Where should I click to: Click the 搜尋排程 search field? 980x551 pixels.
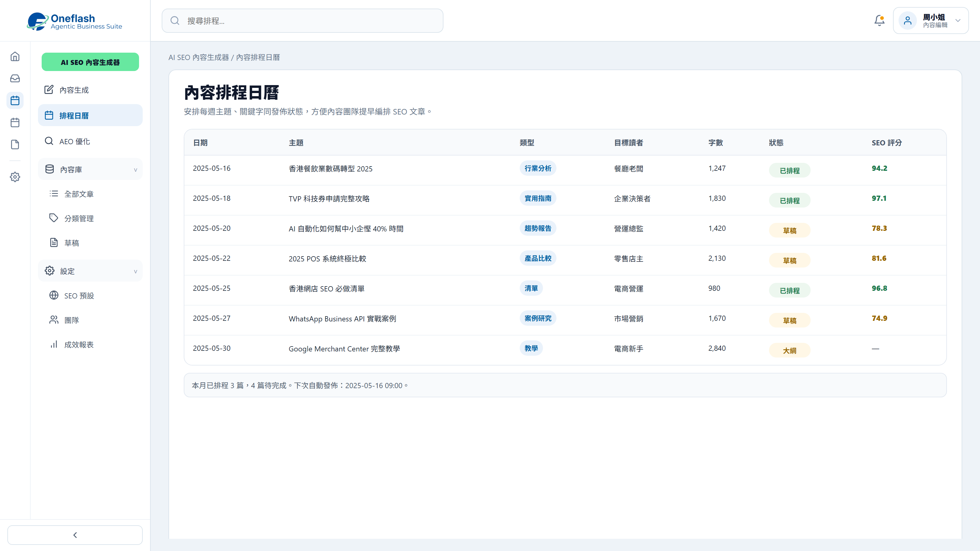[303, 21]
